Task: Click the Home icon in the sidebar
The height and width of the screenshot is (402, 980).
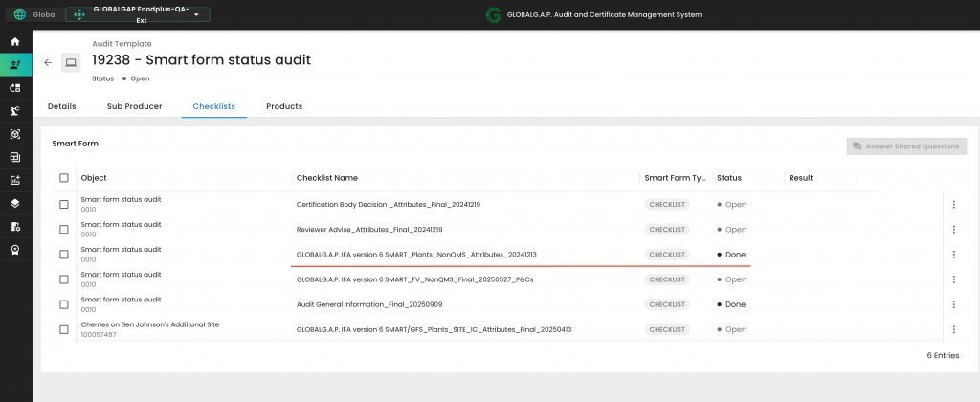Action: (14, 42)
